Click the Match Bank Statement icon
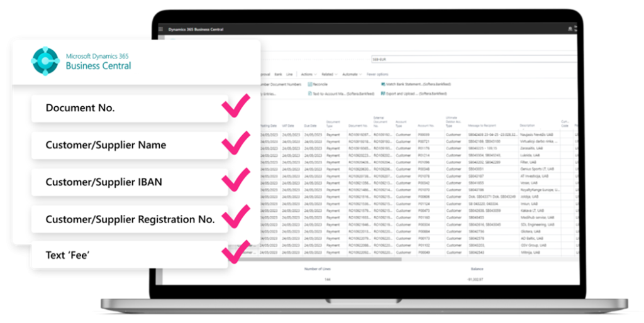 point(383,84)
